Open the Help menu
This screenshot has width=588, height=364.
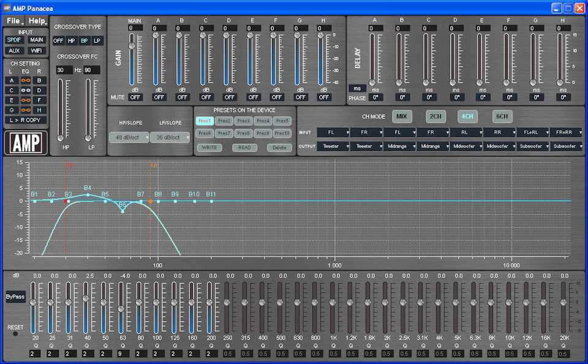38,21
